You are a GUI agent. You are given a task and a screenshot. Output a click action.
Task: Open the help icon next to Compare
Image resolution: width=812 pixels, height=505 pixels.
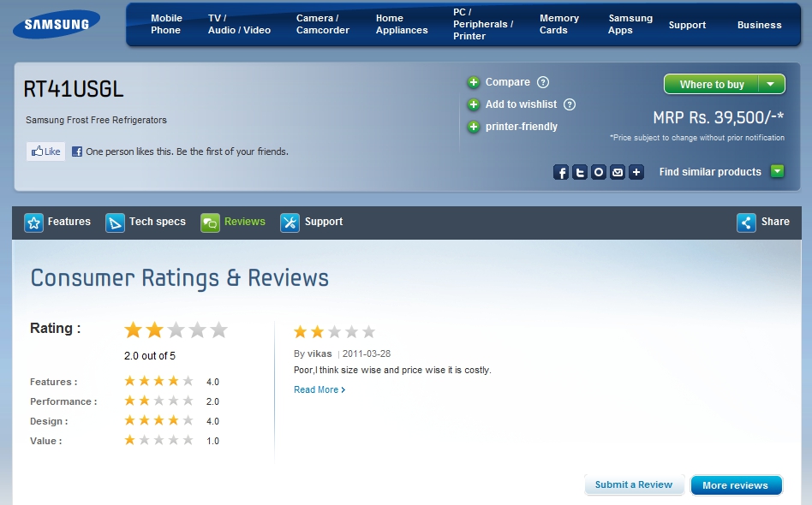pos(543,82)
